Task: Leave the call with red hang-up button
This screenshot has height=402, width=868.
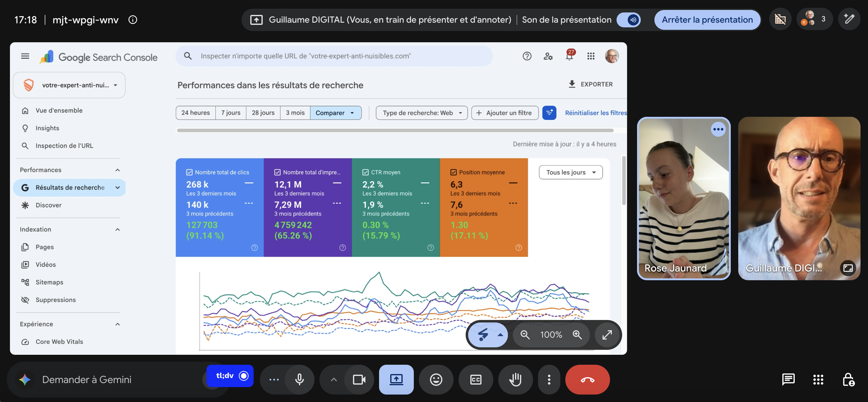Action: tap(587, 379)
